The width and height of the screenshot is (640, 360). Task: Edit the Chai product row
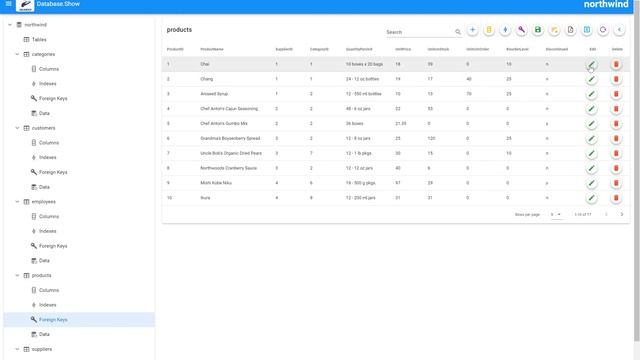coord(591,64)
